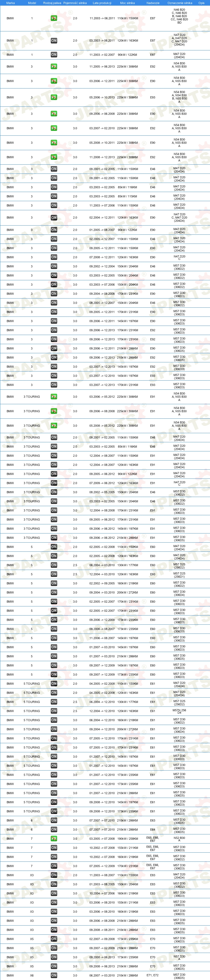The width and height of the screenshot is (210, 980).
Task: Select PB icon in row 11.2005 -> 06.2013
Action: (x=54, y=67)
